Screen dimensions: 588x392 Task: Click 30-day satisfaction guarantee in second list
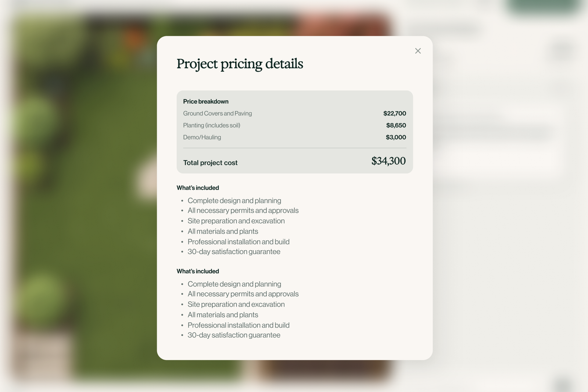coord(234,335)
